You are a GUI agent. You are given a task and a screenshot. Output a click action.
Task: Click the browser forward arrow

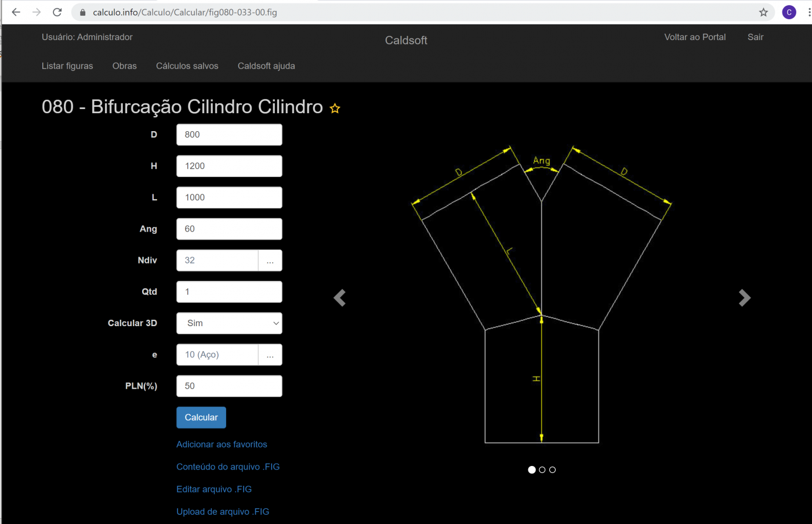click(x=37, y=12)
